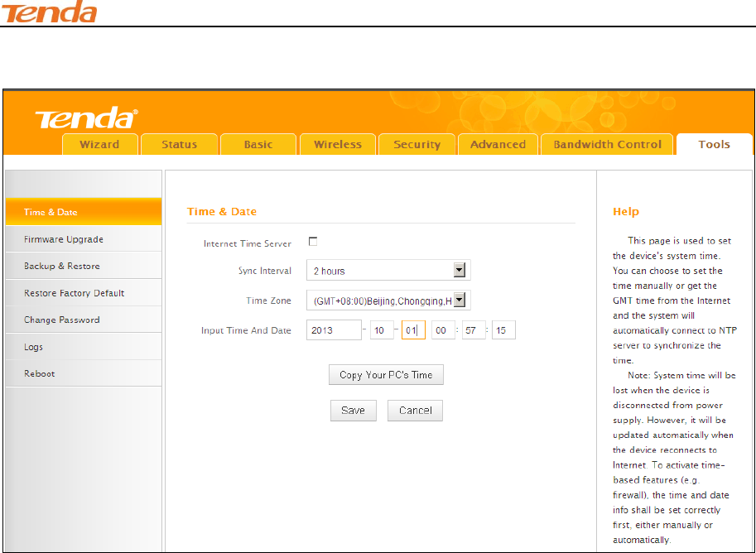The height and width of the screenshot is (553, 756).
Task: Open Restore Factory Default page
Action: (84, 293)
